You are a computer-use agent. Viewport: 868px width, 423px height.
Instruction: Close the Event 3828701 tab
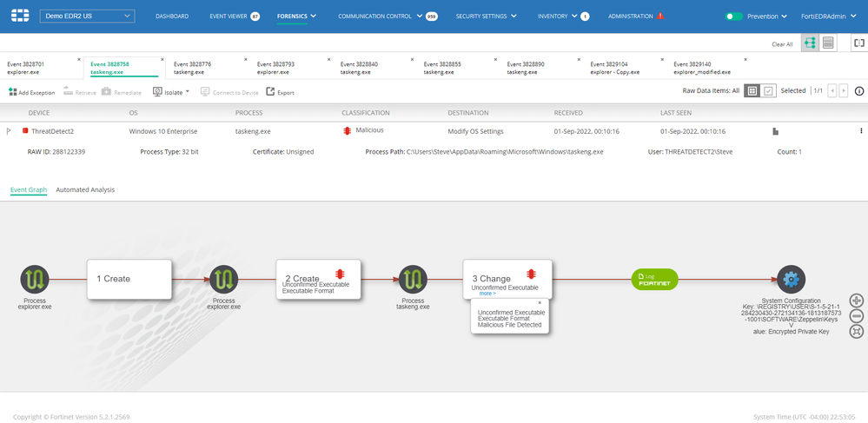(x=79, y=59)
